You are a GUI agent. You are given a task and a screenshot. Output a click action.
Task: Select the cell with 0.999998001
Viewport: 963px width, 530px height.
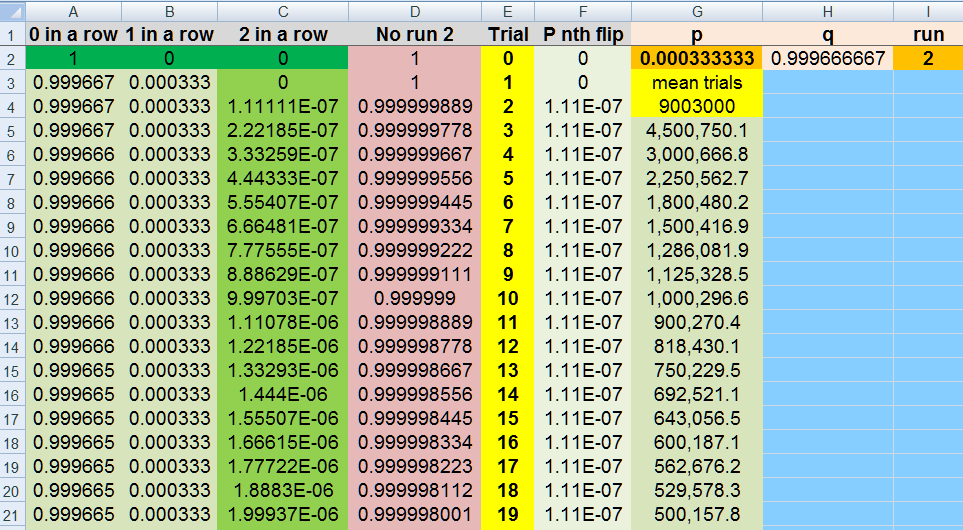pyautogui.click(x=415, y=514)
